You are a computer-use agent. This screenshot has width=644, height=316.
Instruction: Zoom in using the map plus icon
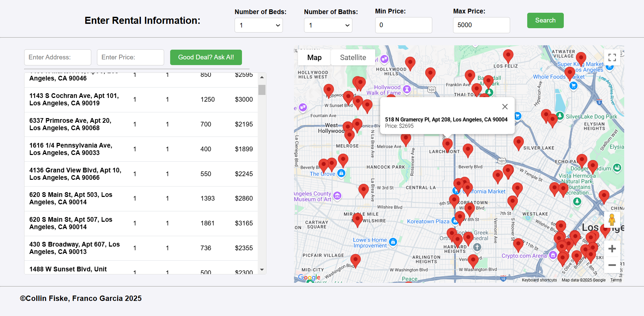tap(612, 249)
